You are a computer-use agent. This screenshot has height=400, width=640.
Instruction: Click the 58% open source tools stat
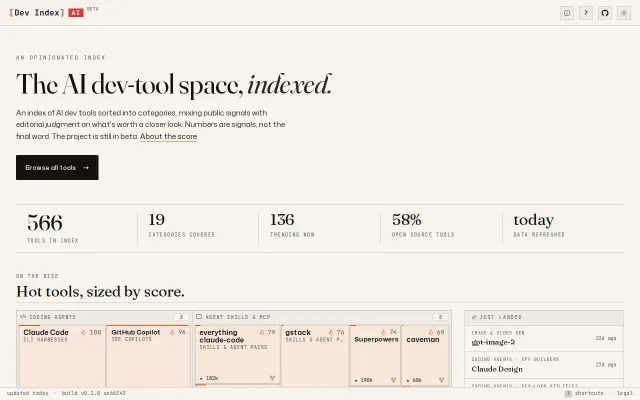tap(423, 225)
